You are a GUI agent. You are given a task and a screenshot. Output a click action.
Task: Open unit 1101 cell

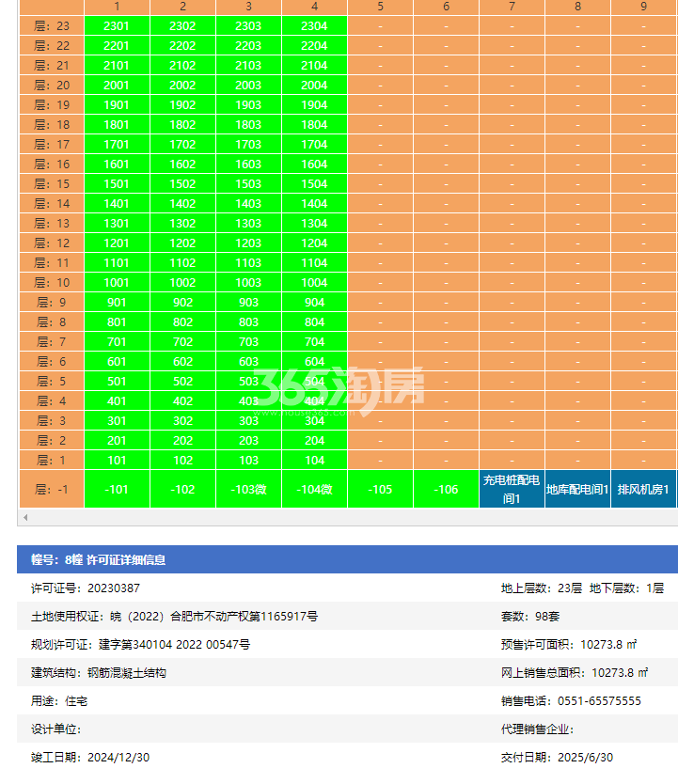point(117,263)
